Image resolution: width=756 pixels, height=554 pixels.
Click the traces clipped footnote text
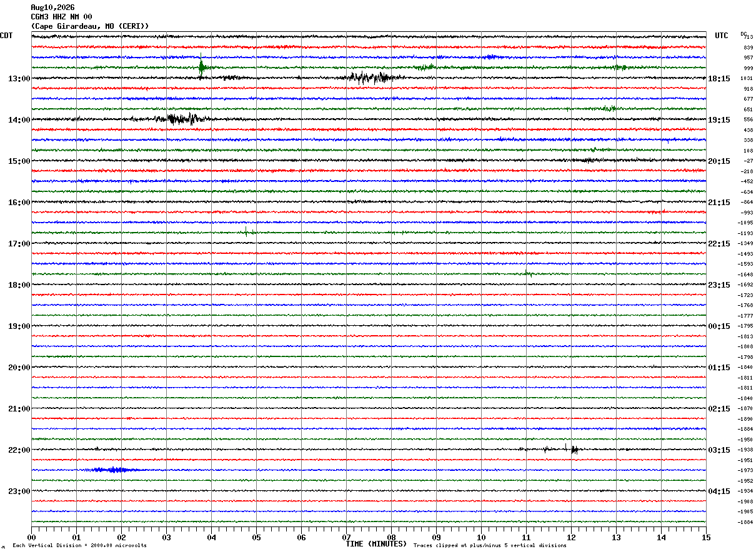[x=490, y=545]
